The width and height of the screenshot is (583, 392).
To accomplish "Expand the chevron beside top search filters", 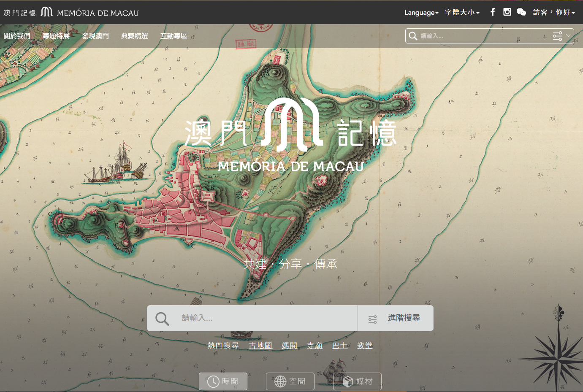I will coord(568,36).
